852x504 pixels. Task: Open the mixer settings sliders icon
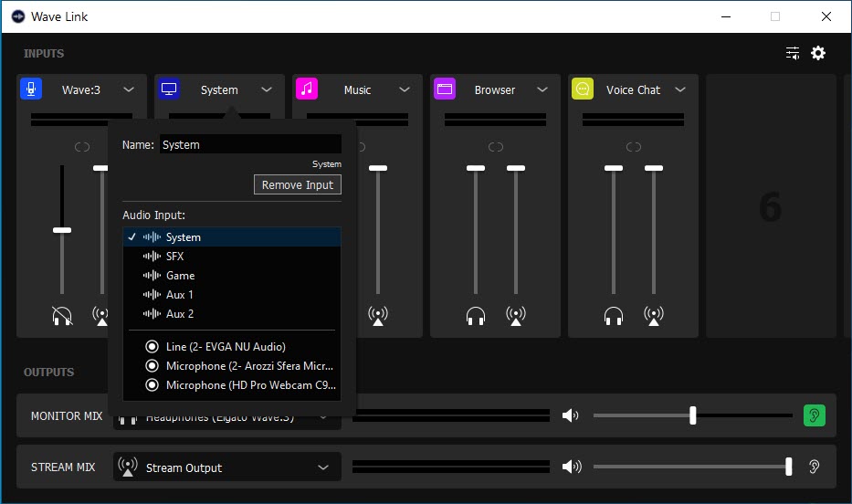[x=793, y=53]
